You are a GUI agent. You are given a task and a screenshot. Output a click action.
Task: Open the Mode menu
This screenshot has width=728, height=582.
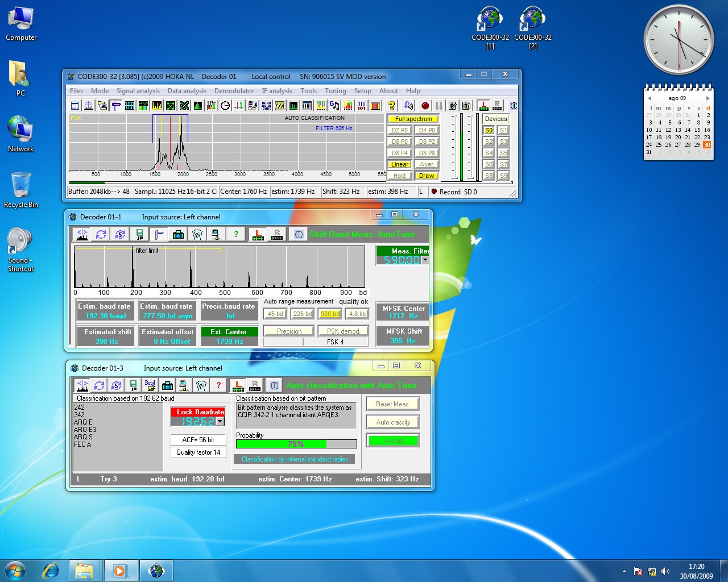coord(100,91)
